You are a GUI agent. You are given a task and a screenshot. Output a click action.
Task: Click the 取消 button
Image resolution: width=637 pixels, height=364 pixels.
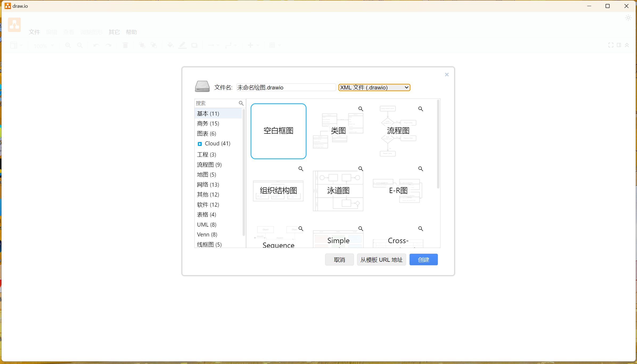(x=339, y=260)
